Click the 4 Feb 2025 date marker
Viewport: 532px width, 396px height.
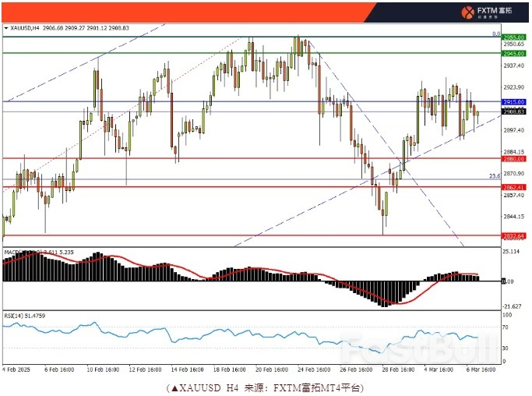[17, 369]
